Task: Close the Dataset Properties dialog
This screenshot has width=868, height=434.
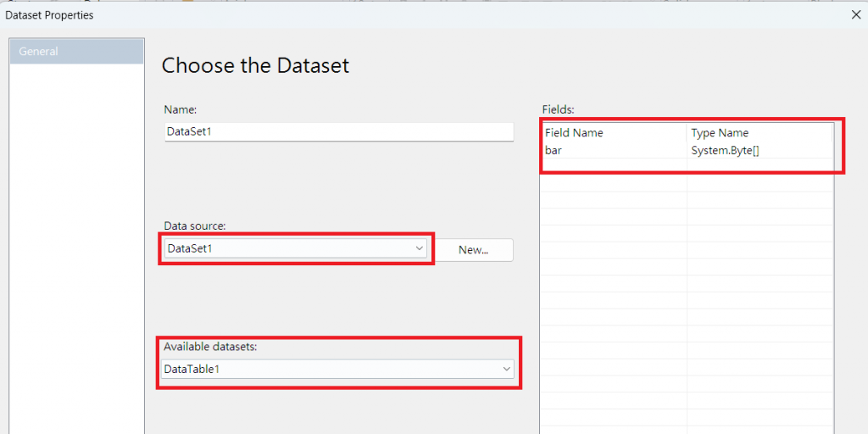Action: pyautogui.click(x=855, y=14)
